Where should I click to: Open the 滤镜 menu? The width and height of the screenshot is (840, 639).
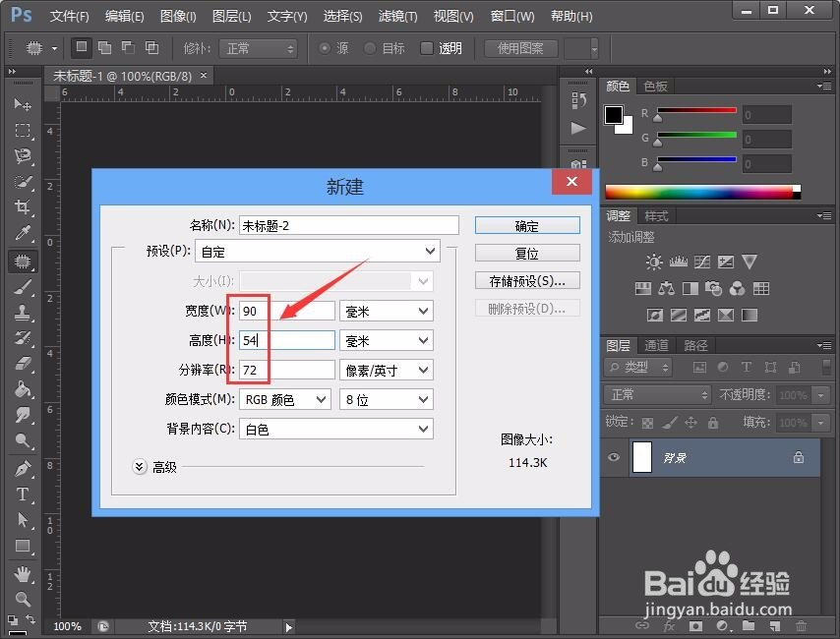pyautogui.click(x=396, y=16)
